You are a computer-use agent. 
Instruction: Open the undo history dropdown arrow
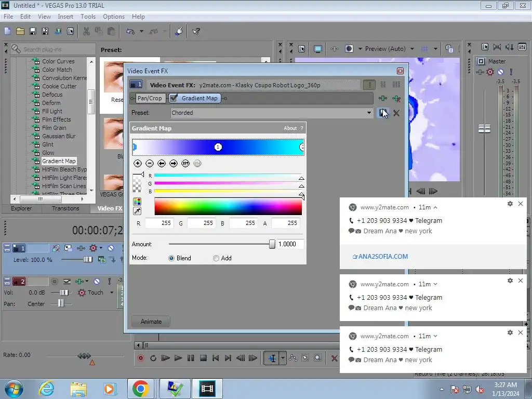(x=141, y=31)
